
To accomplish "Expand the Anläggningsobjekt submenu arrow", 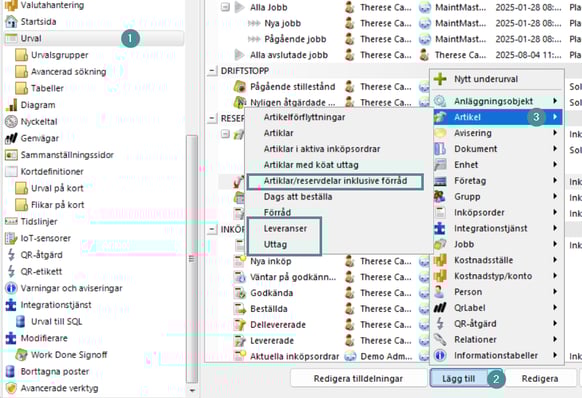I will pos(555,101).
